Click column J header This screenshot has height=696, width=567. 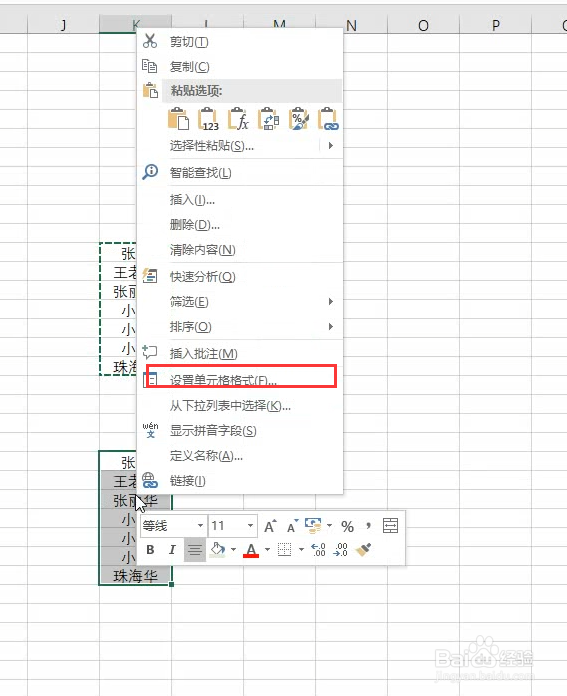pyautogui.click(x=63, y=24)
